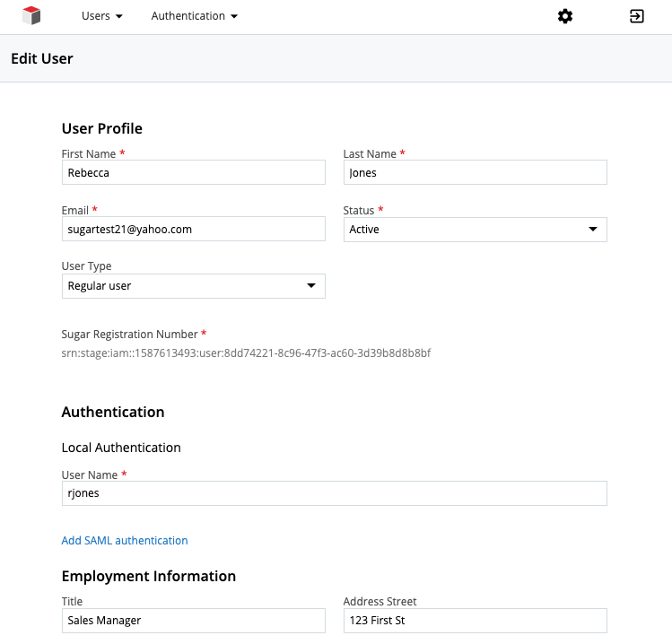672x644 pixels.
Task: Edit the Address Street field
Action: click(x=475, y=621)
